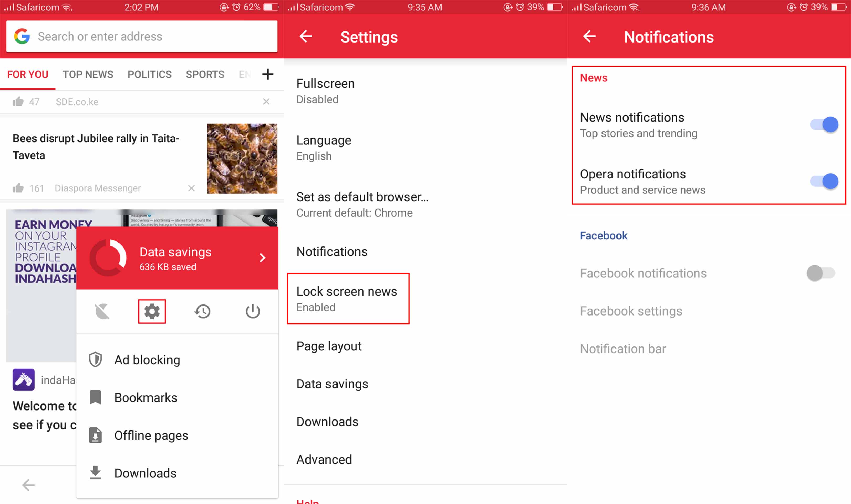Go back from the Notifications screen
851x504 pixels.
pos(589,36)
